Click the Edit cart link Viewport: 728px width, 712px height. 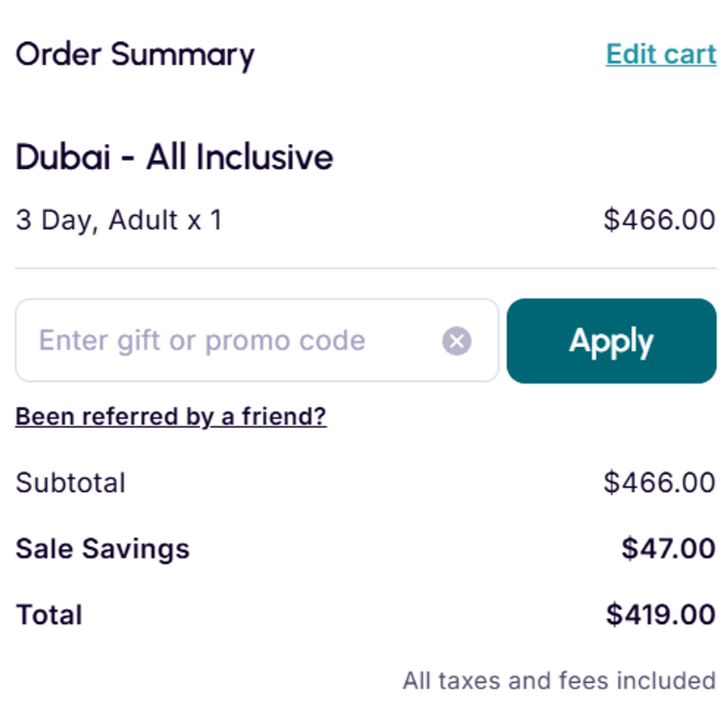click(660, 54)
